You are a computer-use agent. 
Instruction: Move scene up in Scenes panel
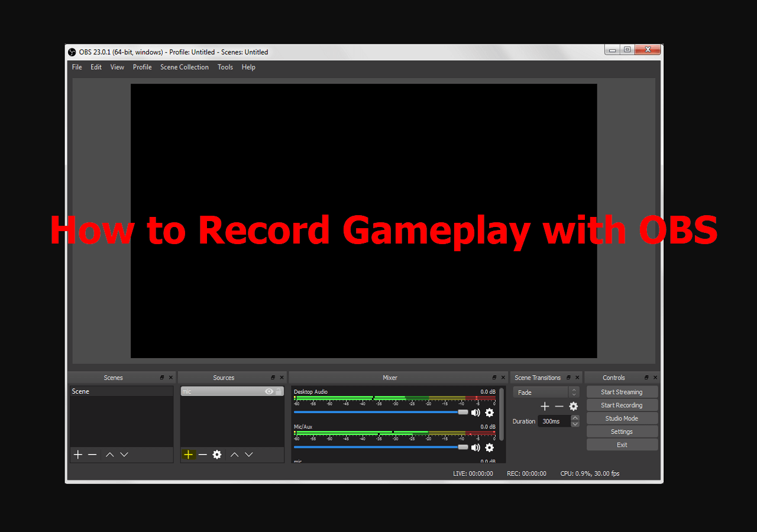(110, 455)
